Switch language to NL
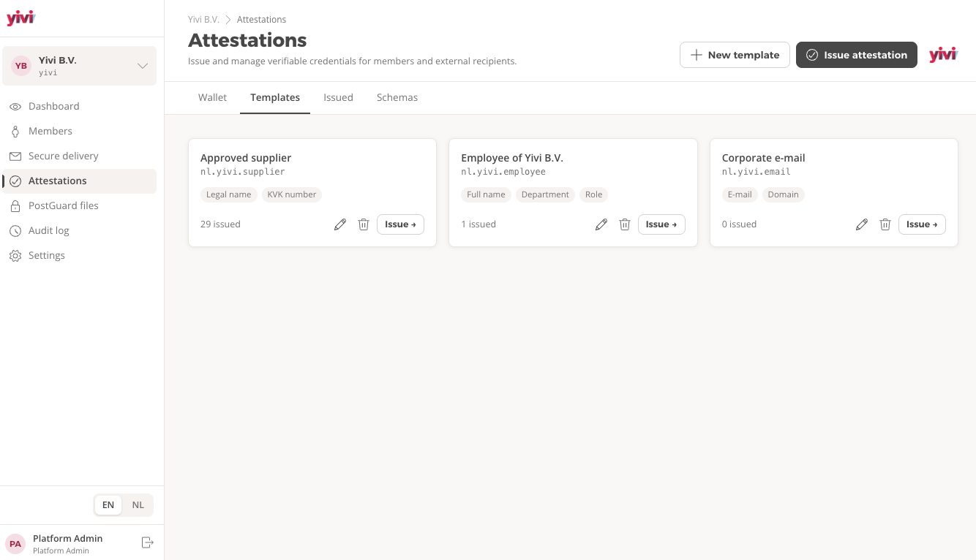 coord(138,505)
